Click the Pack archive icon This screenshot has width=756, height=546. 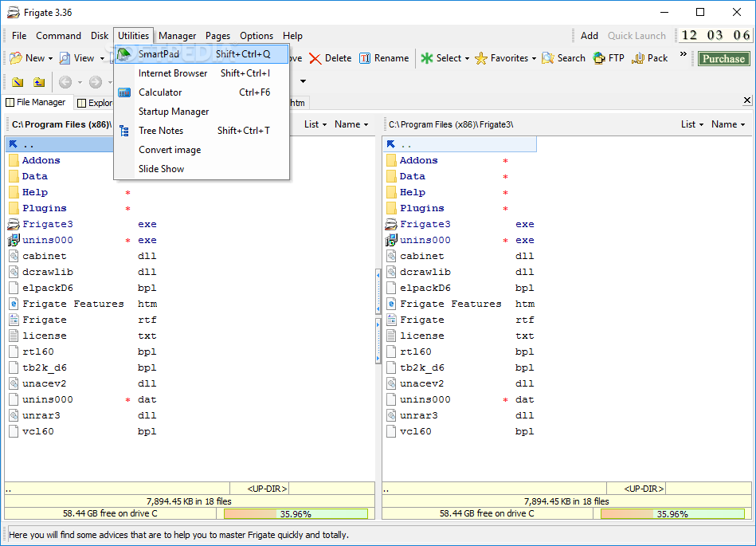pyautogui.click(x=638, y=58)
